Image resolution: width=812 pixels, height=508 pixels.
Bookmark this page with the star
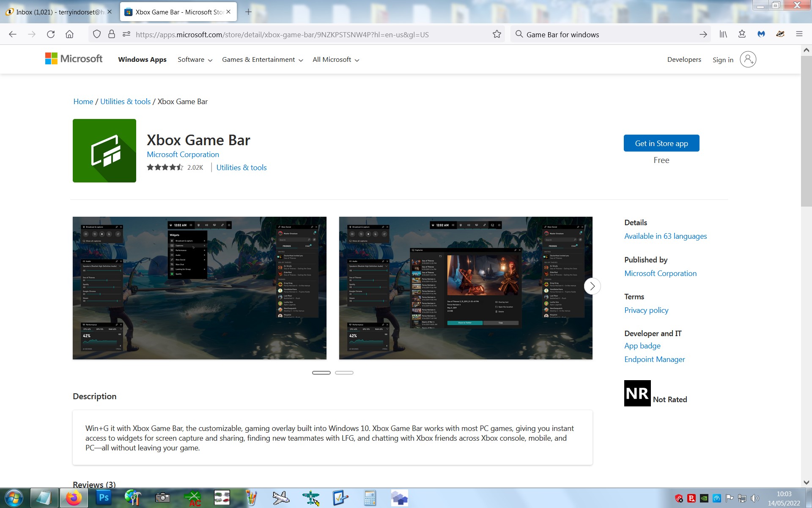pos(497,34)
